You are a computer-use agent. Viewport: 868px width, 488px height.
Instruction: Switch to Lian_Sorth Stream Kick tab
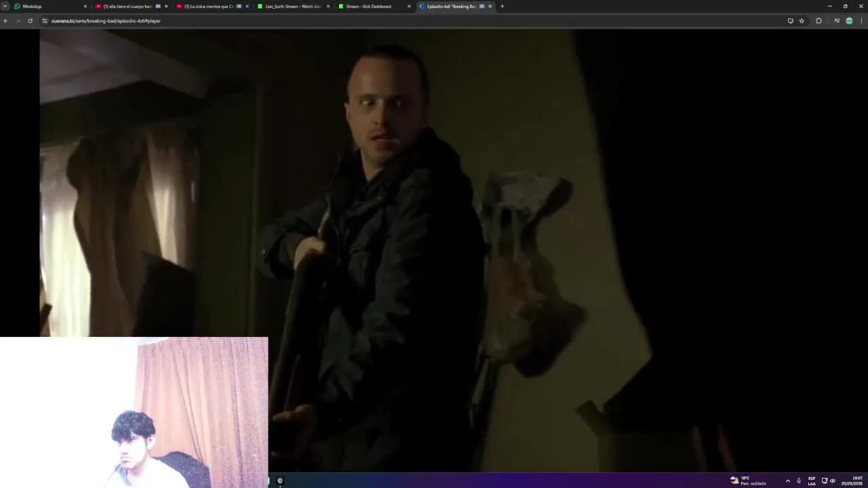tap(293, 6)
